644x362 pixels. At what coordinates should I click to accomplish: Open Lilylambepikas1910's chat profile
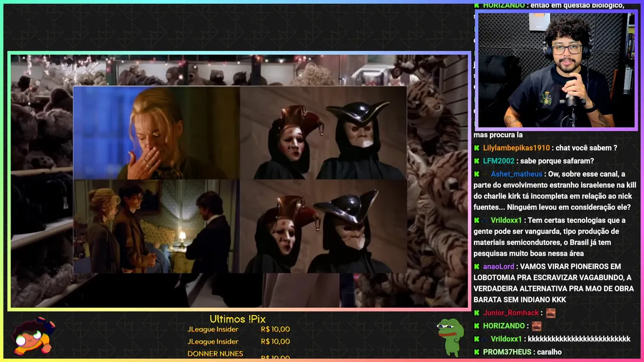(516, 148)
